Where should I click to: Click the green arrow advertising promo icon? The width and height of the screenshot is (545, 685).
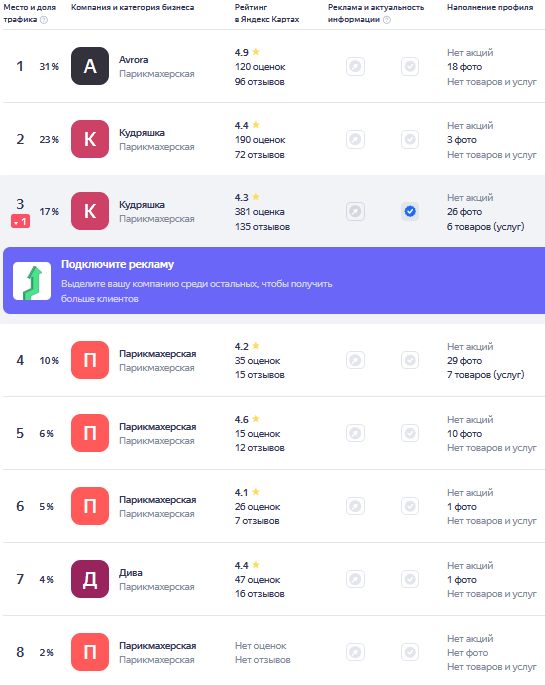tap(32, 281)
